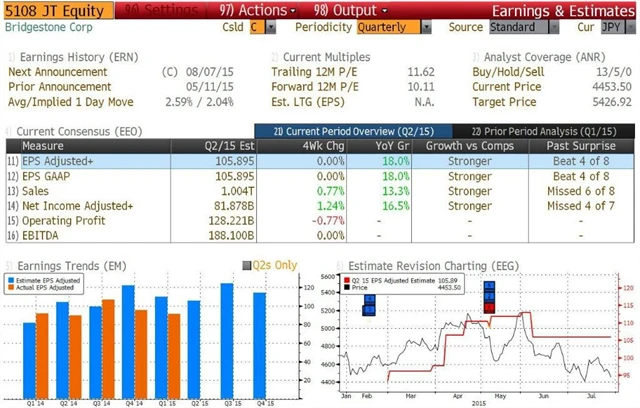Click the Net Income YoY growth 16.5%
Screen dimensions: 640x408
396,206
